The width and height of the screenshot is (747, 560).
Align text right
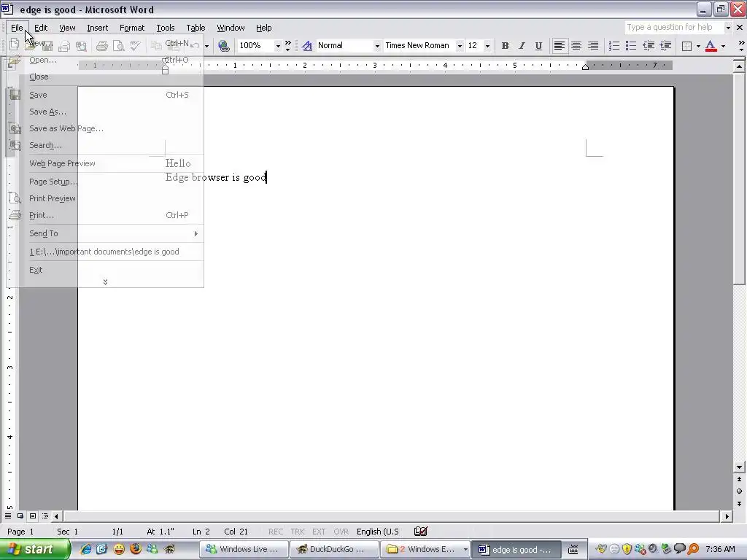pos(592,46)
